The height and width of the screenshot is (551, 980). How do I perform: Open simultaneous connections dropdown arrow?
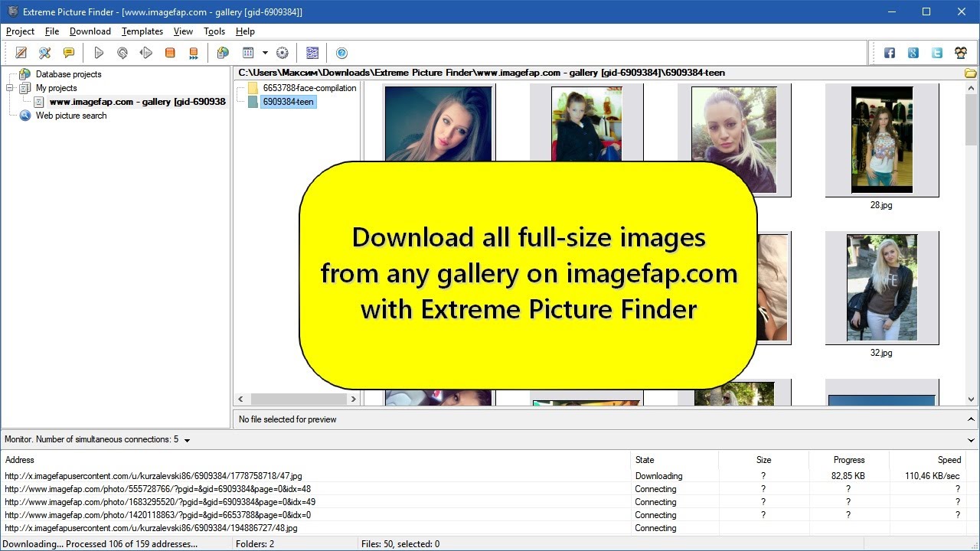coord(187,440)
